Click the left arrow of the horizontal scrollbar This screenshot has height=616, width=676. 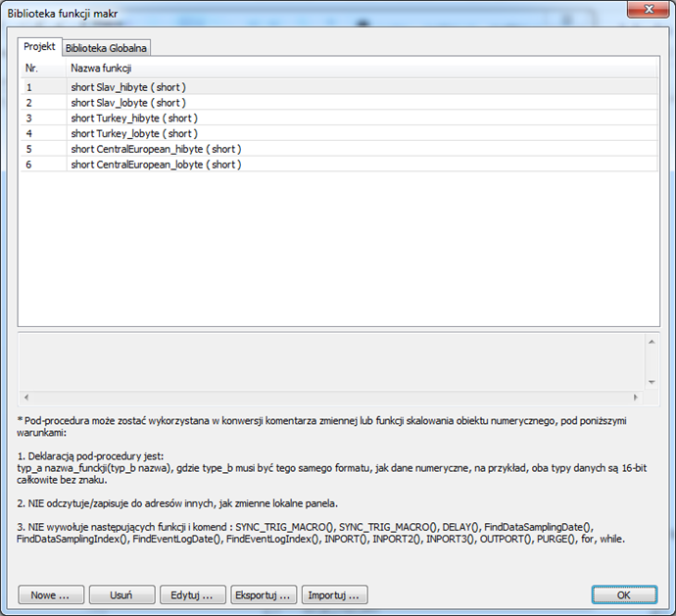(x=26, y=397)
